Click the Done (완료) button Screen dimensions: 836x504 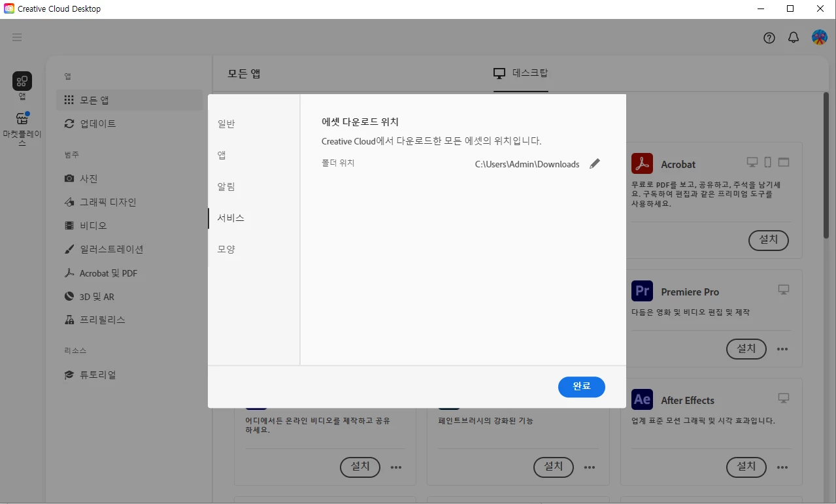point(582,386)
